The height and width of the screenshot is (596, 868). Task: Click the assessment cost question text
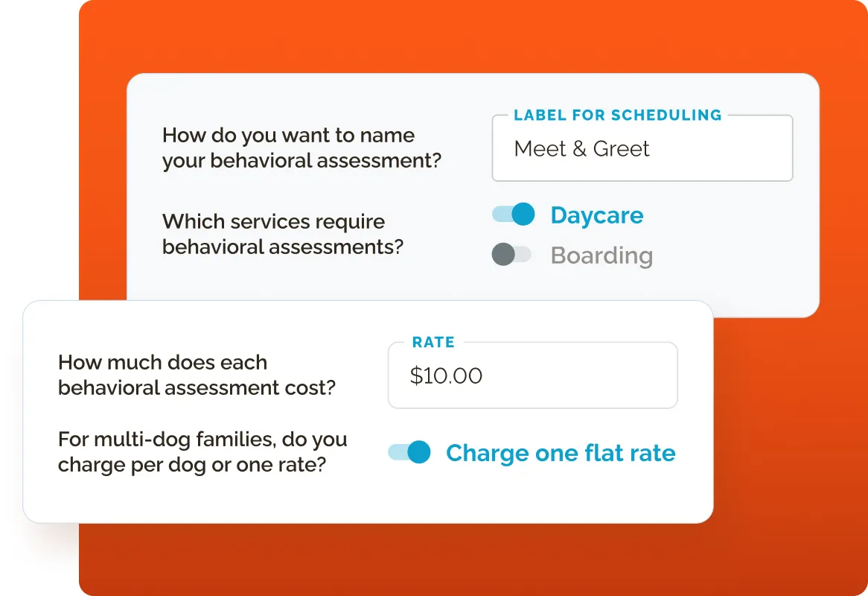(x=197, y=375)
